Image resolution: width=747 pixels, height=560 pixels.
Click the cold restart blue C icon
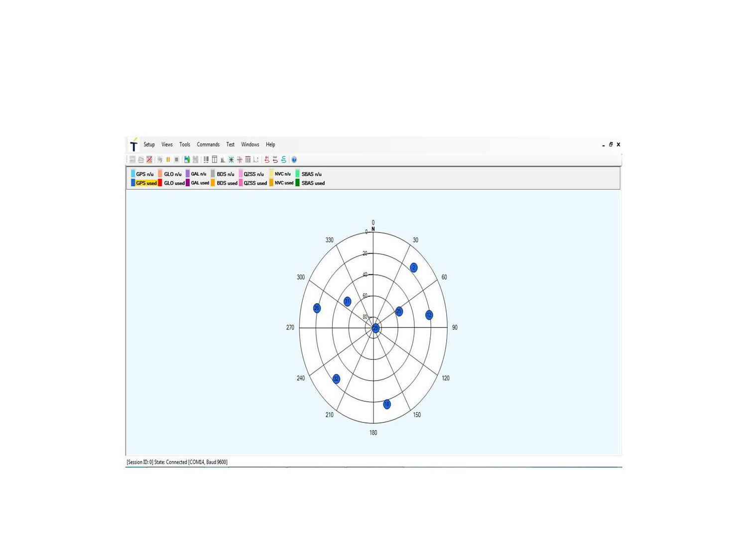click(284, 160)
